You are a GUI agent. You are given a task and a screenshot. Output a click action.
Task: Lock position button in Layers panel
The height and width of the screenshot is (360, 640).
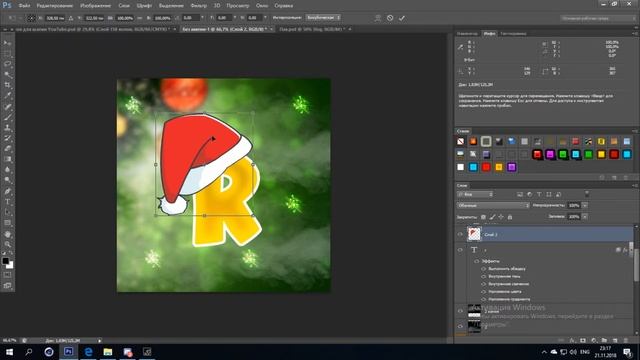tap(501, 217)
